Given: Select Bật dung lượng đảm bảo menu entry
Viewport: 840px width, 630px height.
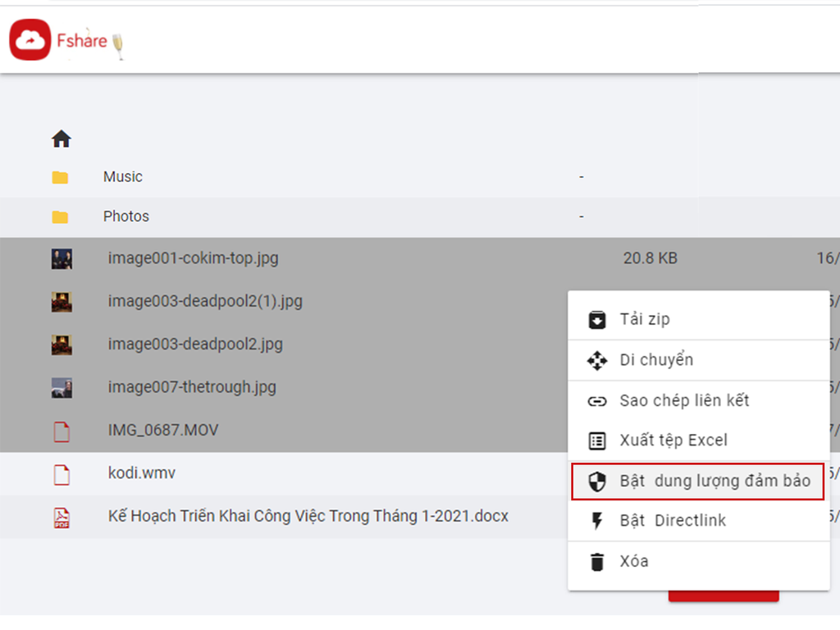Looking at the screenshot, I should 714,482.
